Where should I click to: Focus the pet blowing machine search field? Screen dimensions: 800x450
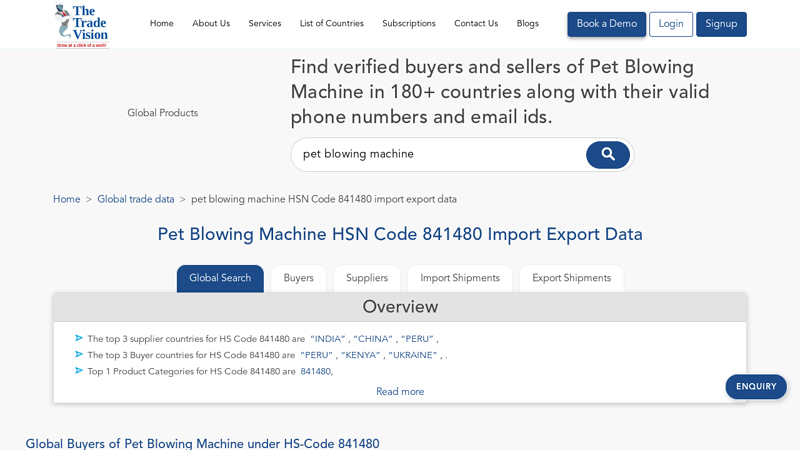pyautogui.click(x=439, y=154)
